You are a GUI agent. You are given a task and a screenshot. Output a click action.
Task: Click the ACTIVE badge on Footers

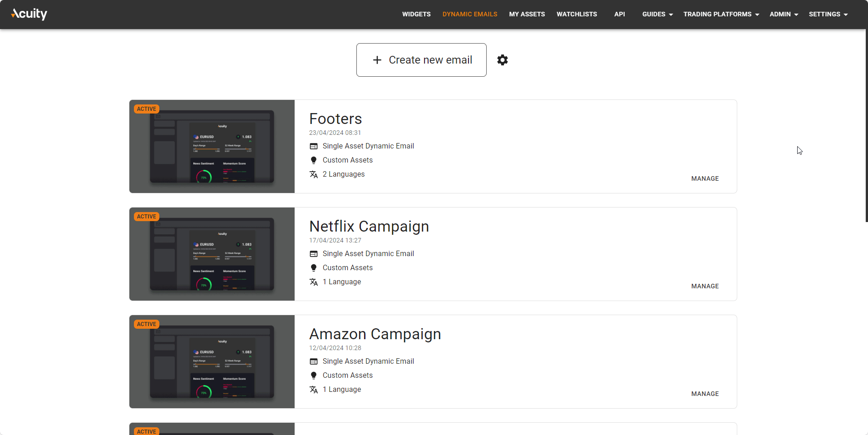147,109
